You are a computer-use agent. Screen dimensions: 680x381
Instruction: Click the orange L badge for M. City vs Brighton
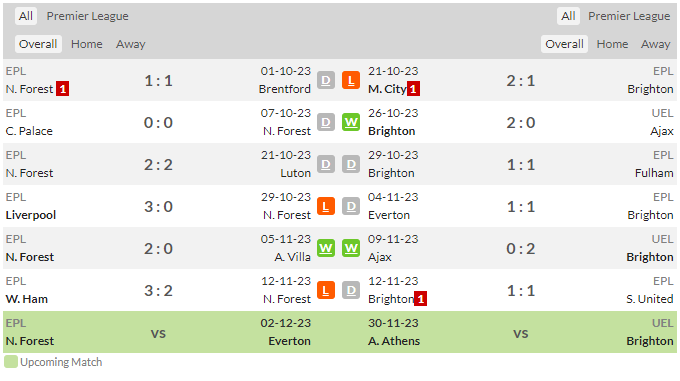351,81
